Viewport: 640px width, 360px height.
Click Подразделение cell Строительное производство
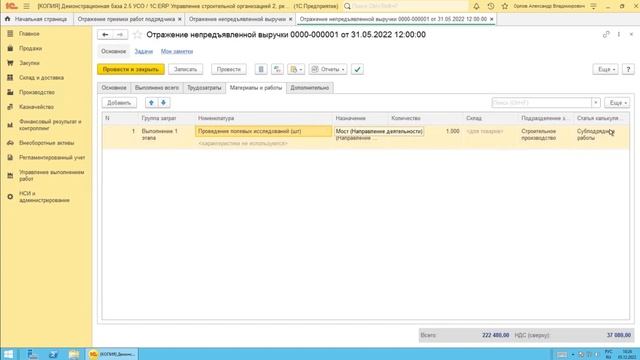(539, 135)
